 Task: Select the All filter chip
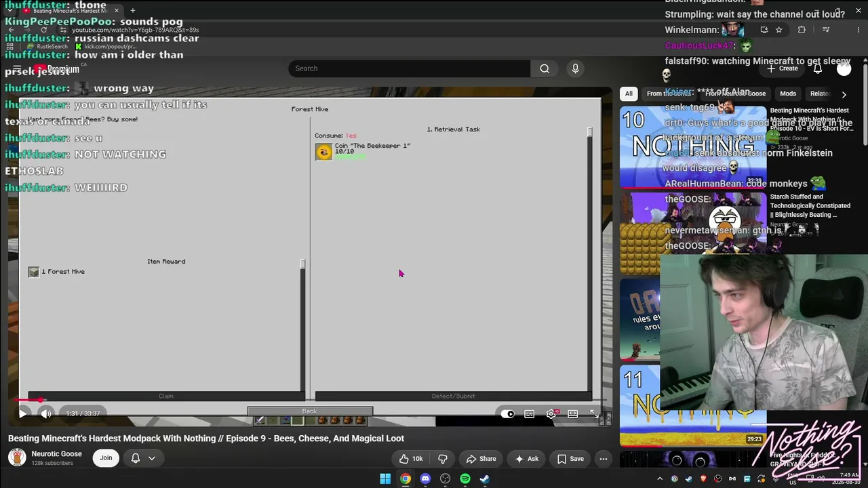tap(629, 94)
